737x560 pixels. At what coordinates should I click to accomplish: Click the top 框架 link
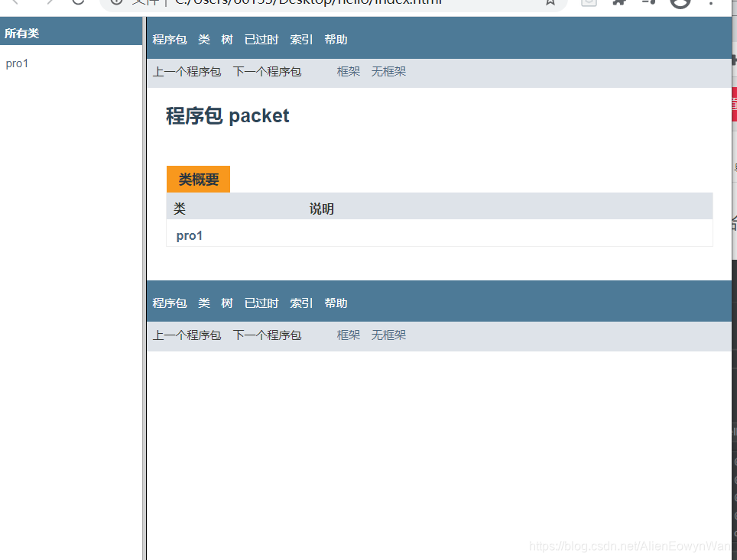pos(349,72)
